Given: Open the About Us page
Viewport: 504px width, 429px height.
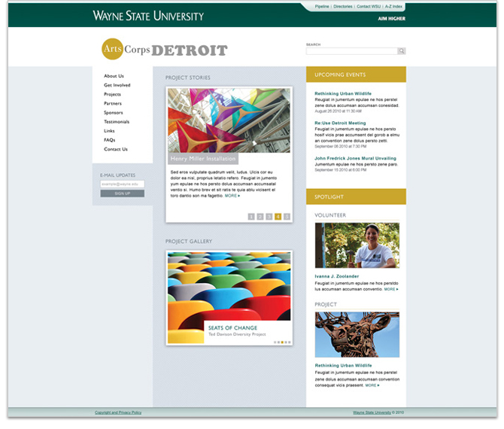Looking at the screenshot, I should click(x=114, y=76).
